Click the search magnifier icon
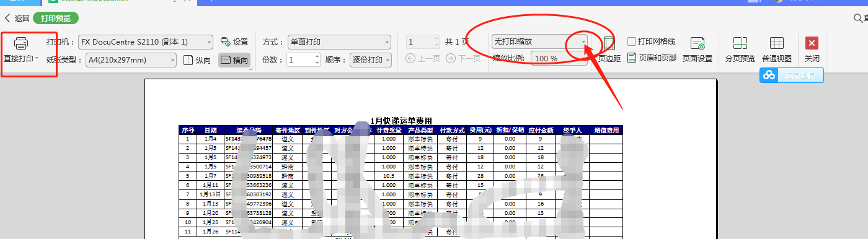 click(x=858, y=18)
